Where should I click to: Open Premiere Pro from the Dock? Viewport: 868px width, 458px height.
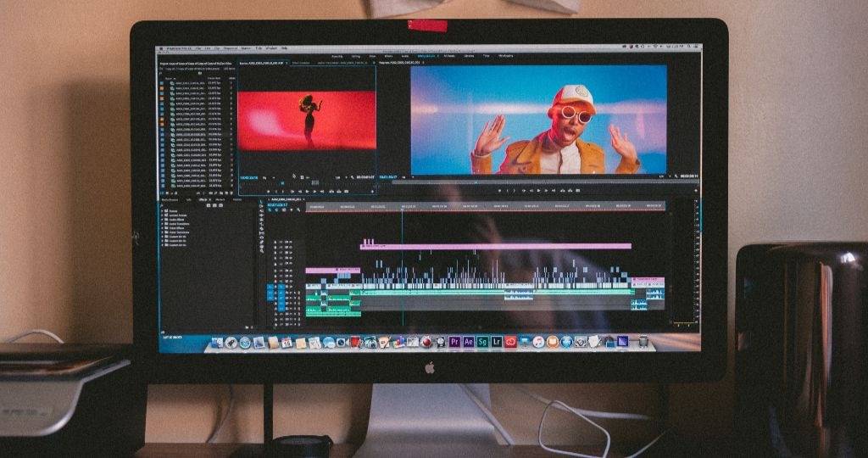click(x=455, y=342)
